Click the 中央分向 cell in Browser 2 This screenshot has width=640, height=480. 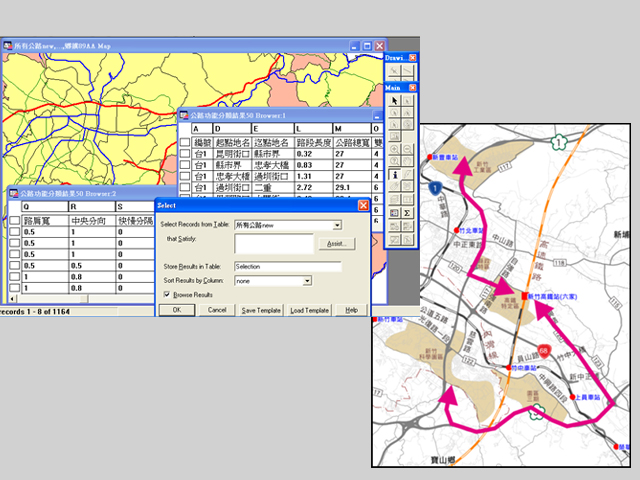click(x=92, y=220)
